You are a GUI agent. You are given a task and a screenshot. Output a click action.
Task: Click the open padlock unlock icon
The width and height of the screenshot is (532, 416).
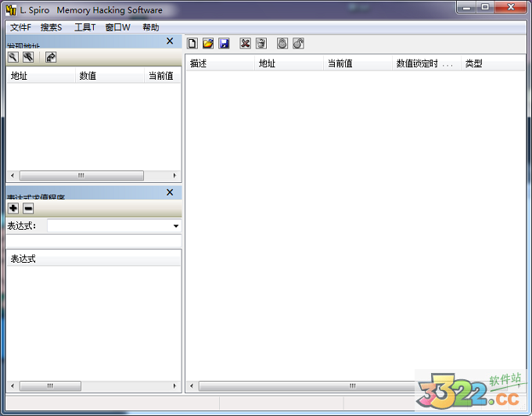pos(298,44)
